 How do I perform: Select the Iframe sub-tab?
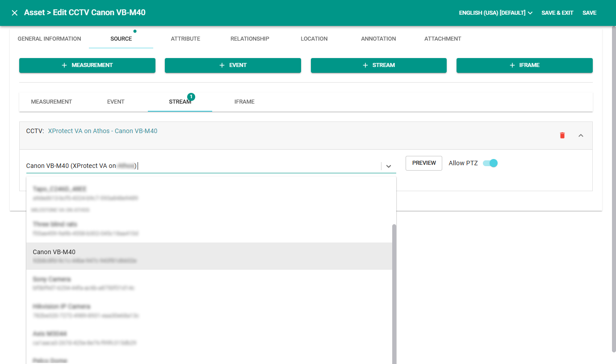point(244,102)
